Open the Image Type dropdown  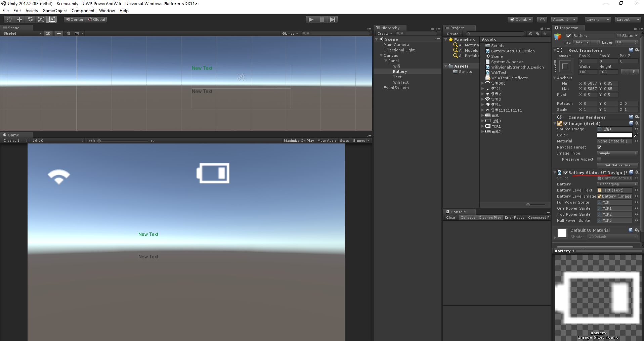tap(617, 153)
